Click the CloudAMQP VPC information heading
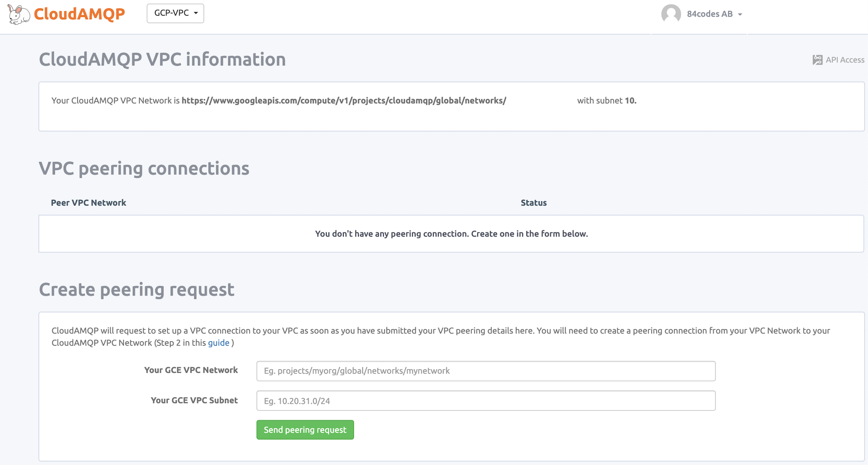The height and width of the screenshot is (465, 868). 162,59
